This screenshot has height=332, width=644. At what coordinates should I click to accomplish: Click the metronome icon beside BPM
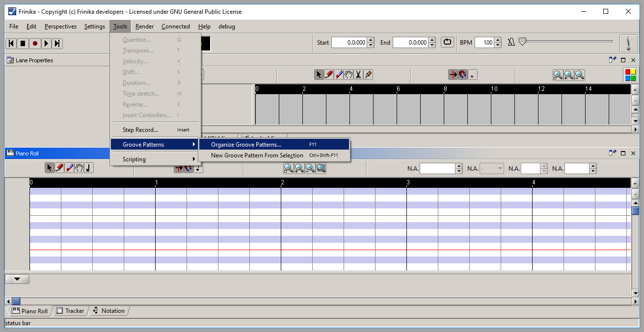pyautogui.click(x=511, y=42)
